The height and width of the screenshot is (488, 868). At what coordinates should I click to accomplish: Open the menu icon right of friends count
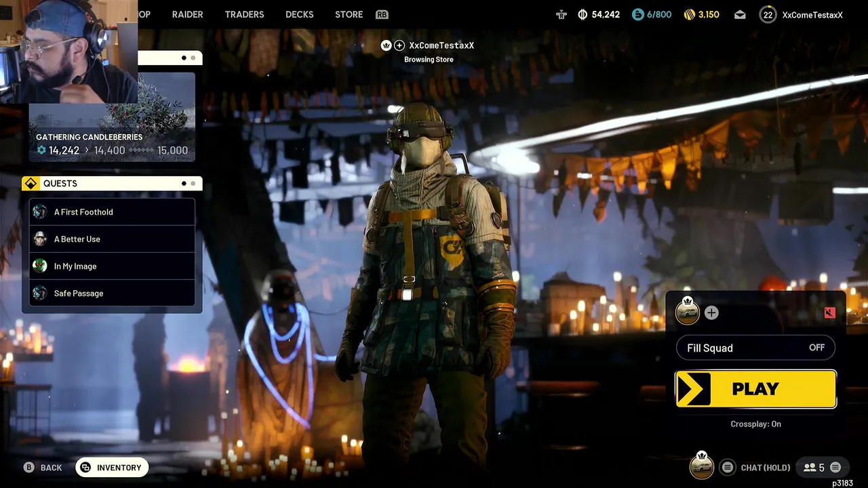(x=835, y=467)
